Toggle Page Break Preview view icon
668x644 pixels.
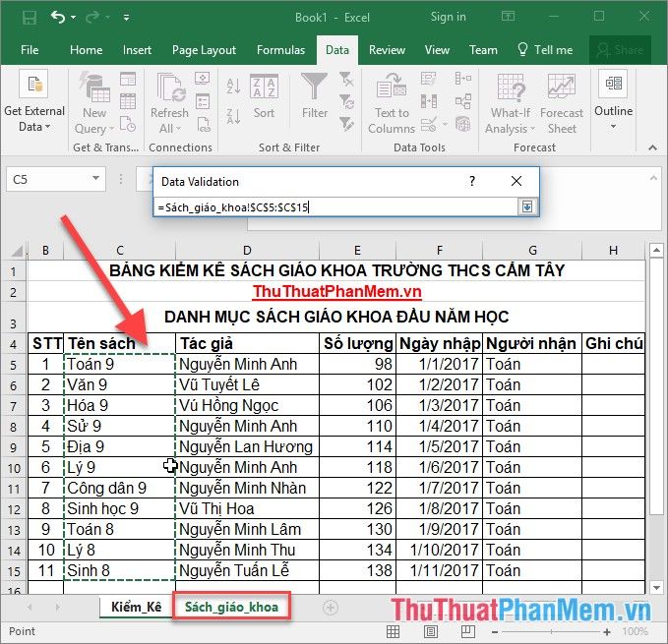[467, 631]
